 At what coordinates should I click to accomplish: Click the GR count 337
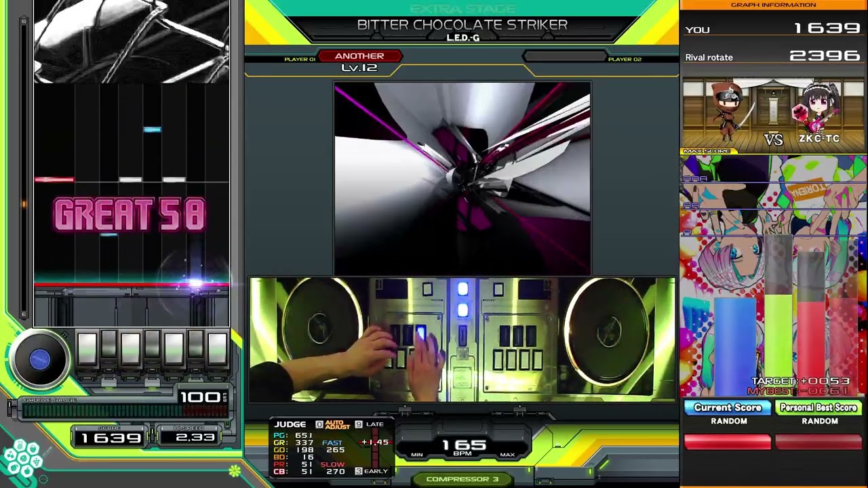[x=304, y=443]
